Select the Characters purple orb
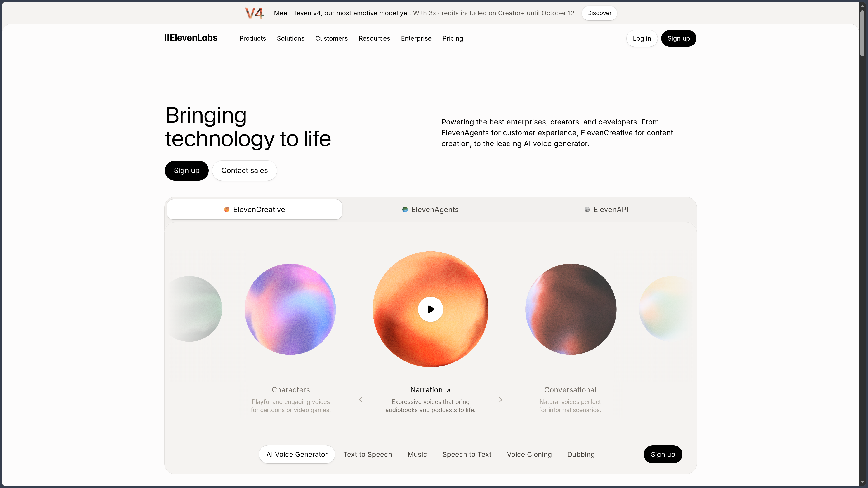The width and height of the screenshot is (868, 488). 290,309
